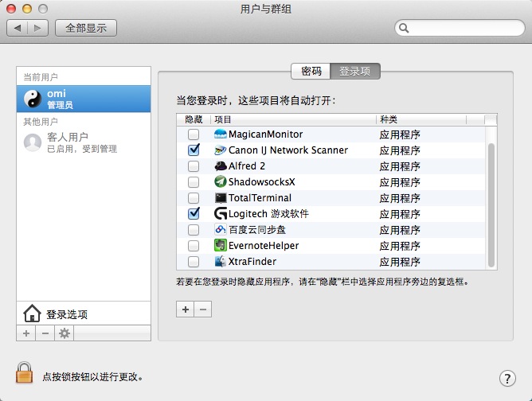Click the 全部显示 button
This screenshot has width=532, height=401.
[85, 28]
